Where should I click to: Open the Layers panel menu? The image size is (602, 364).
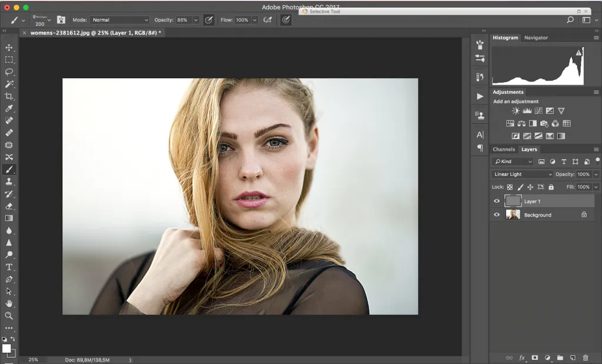pyautogui.click(x=596, y=149)
